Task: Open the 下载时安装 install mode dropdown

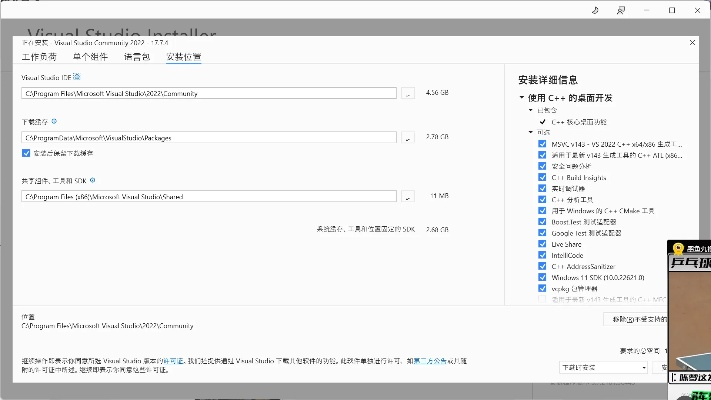Action: point(604,367)
